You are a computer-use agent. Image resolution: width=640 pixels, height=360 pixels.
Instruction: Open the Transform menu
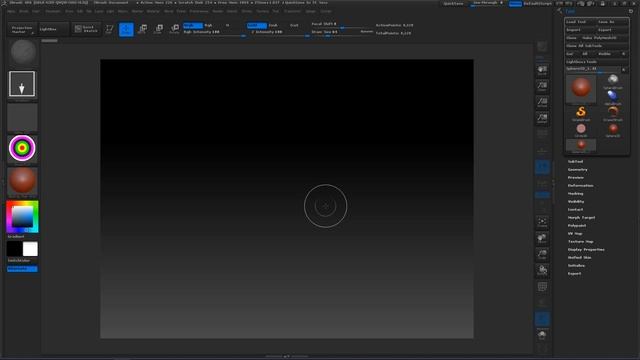[x=293, y=11]
